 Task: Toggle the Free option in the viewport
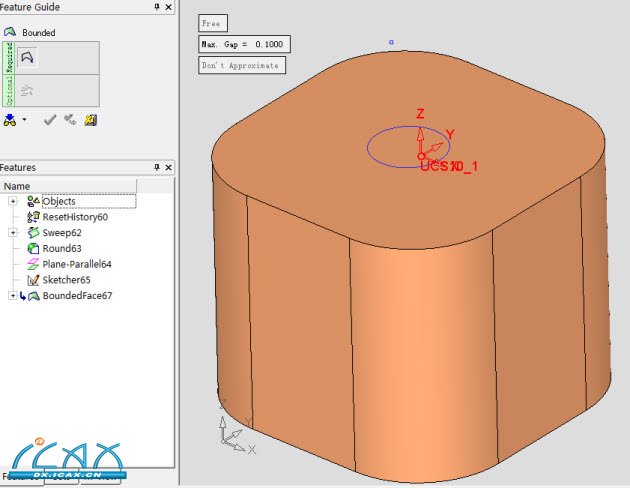click(x=212, y=23)
